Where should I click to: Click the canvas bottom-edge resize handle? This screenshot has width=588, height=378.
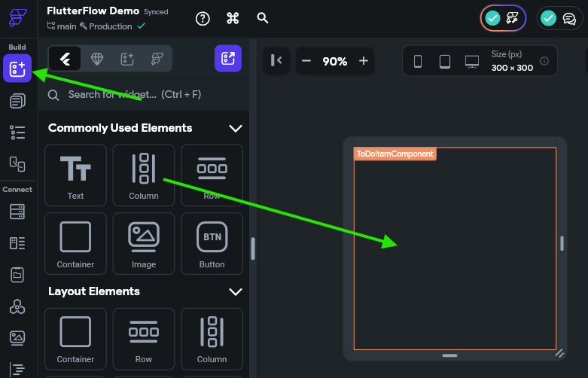(449, 355)
